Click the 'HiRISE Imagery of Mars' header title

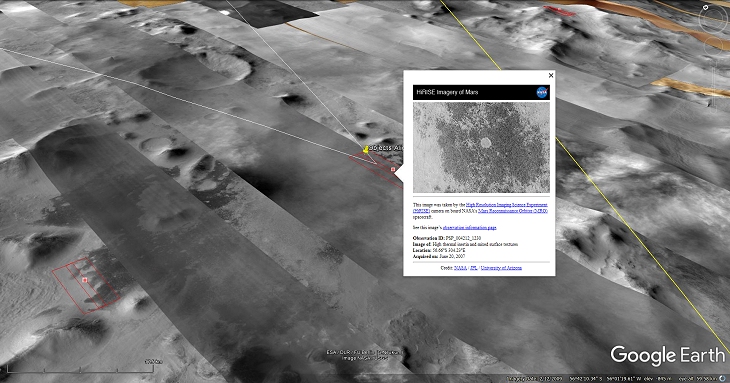447,92
